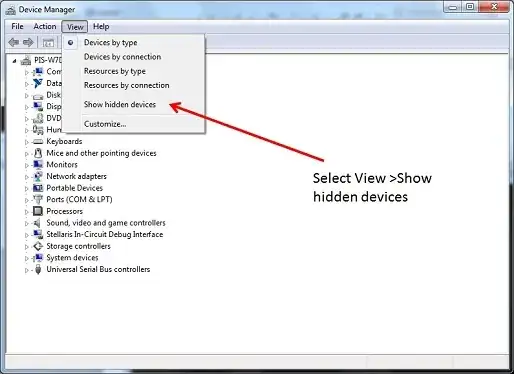The height and width of the screenshot is (374, 514).
Task: Click the Mice pointing devices icon
Action: pyautogui.click(x=38, y=153)
